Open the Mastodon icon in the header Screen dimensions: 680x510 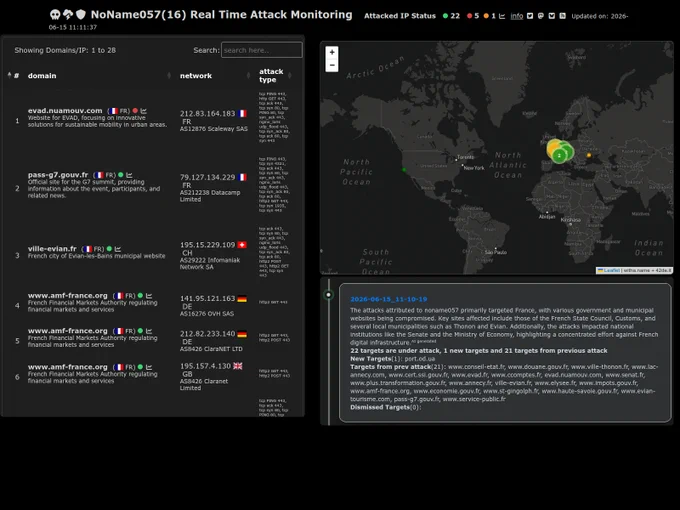pyautogui.click(x=541, y=16)
